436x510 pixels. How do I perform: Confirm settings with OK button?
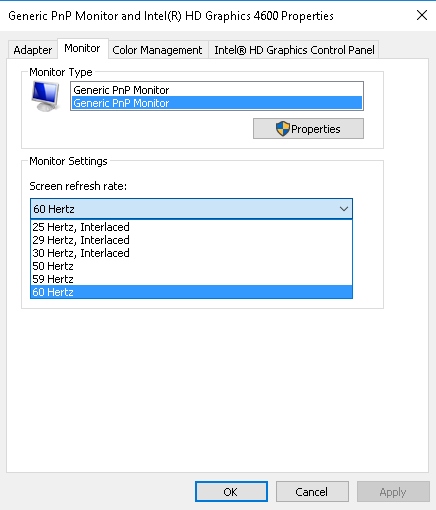[x=231, y=492]
